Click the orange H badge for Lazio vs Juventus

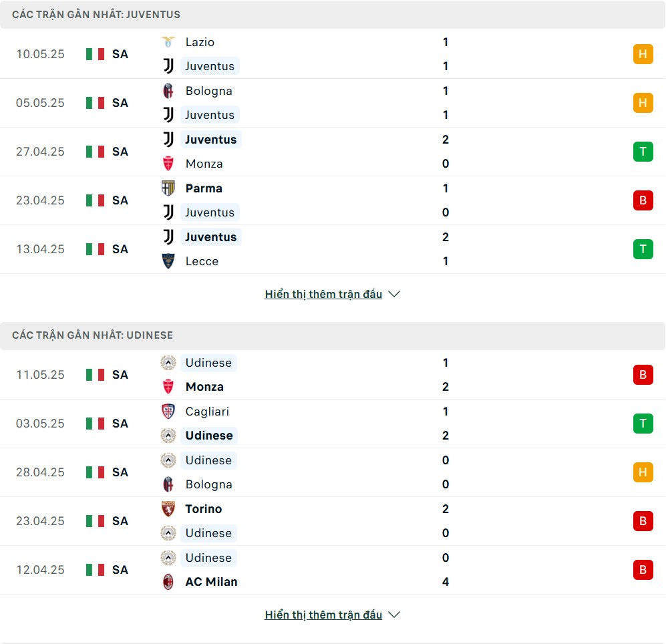(643, 54)
